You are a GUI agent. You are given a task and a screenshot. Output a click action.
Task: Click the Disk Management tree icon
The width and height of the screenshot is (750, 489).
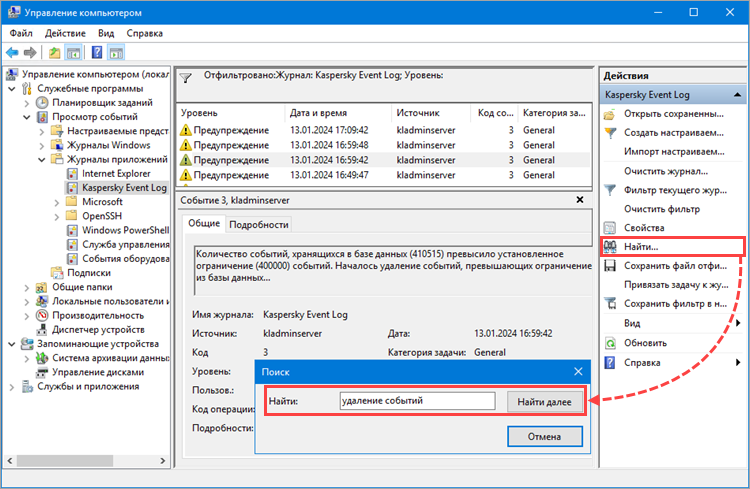[x=43, y=372]
